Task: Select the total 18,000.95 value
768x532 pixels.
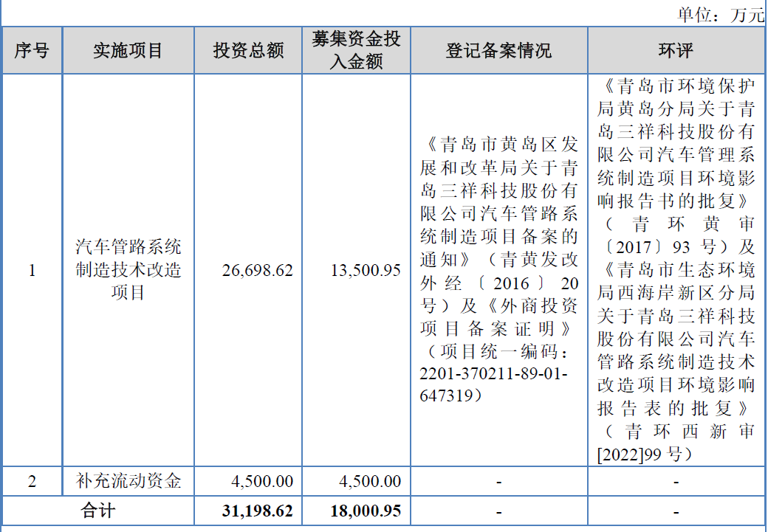Action: [x=366, y=511]
